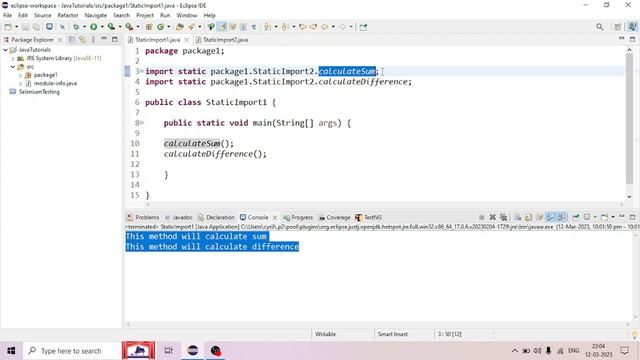This screenshot has width=640, height=360.
Task: Click Terminate icon in Console toolbar
Action: click(x=482, y=217)
